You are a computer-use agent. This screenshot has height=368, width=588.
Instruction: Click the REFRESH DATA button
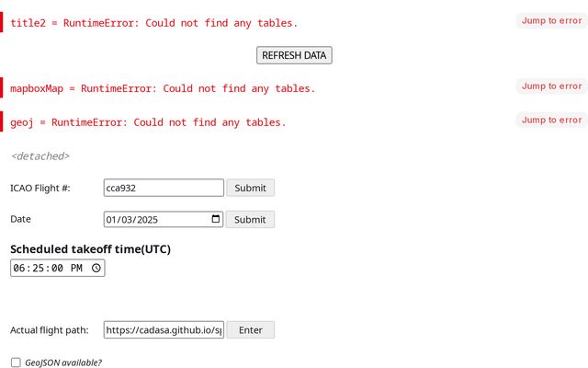[x=294, y=55]
